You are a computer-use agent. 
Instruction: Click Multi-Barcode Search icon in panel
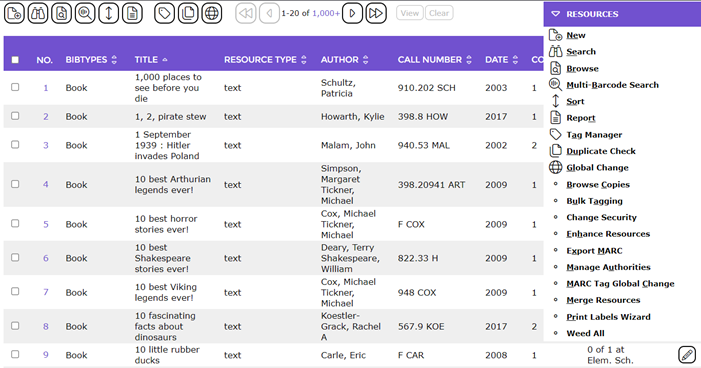[555, 85]
